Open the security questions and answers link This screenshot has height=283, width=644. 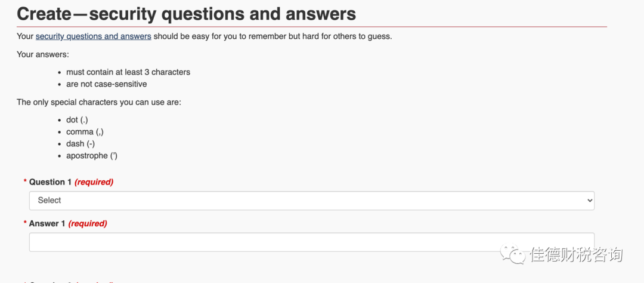click(x=93, y=36)
